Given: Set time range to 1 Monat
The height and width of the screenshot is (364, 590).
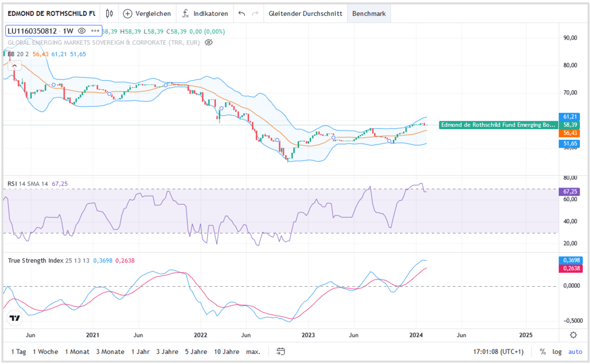Looking at the screenshot, I should click(x=77, y=352).
